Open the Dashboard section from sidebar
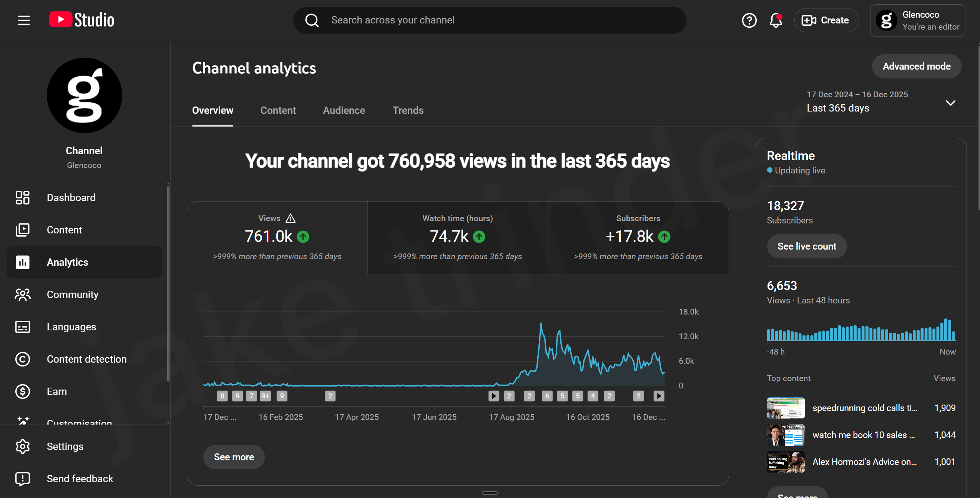 coord(71,197)
